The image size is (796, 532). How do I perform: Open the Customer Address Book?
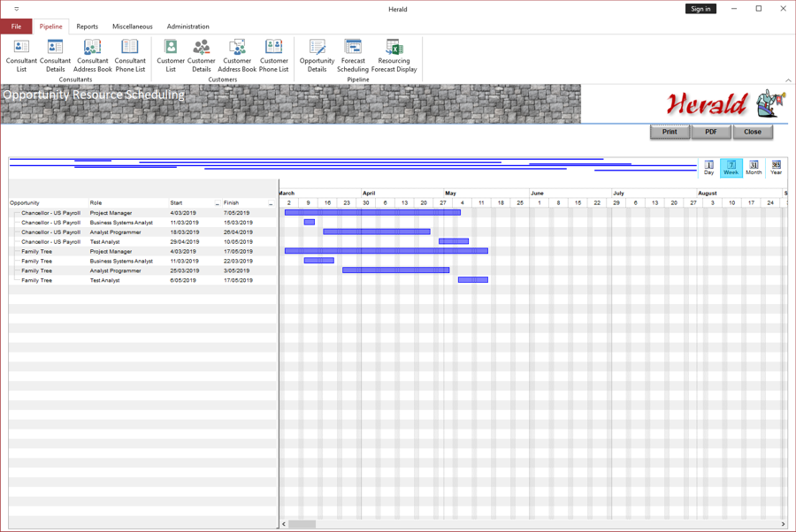[x=237, y=56]
